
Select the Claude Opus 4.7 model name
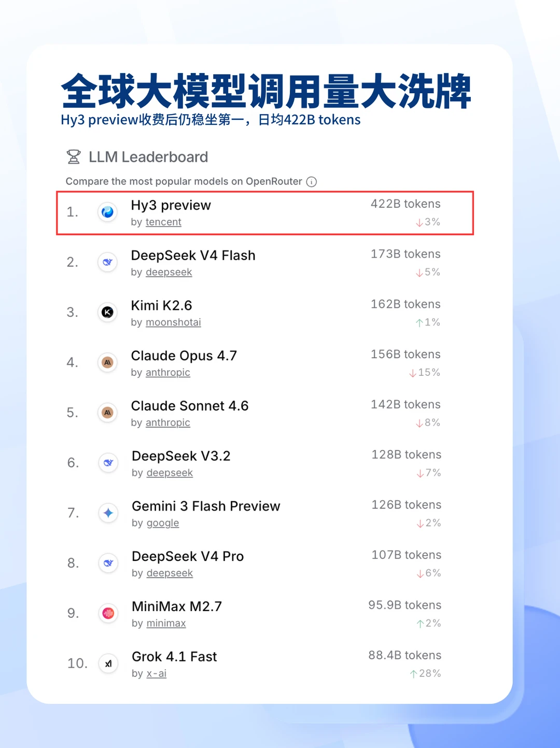[184, 356]
